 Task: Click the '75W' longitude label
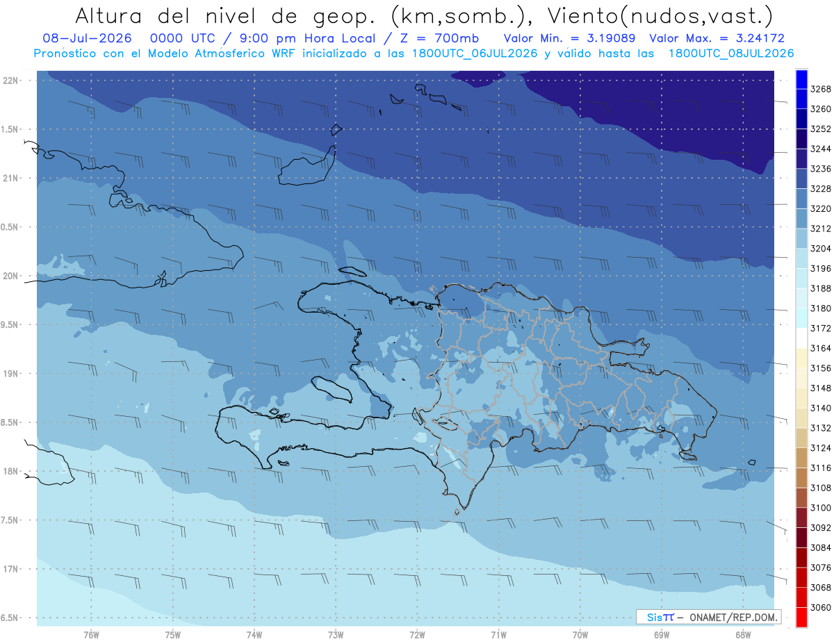tap(173, 634)
